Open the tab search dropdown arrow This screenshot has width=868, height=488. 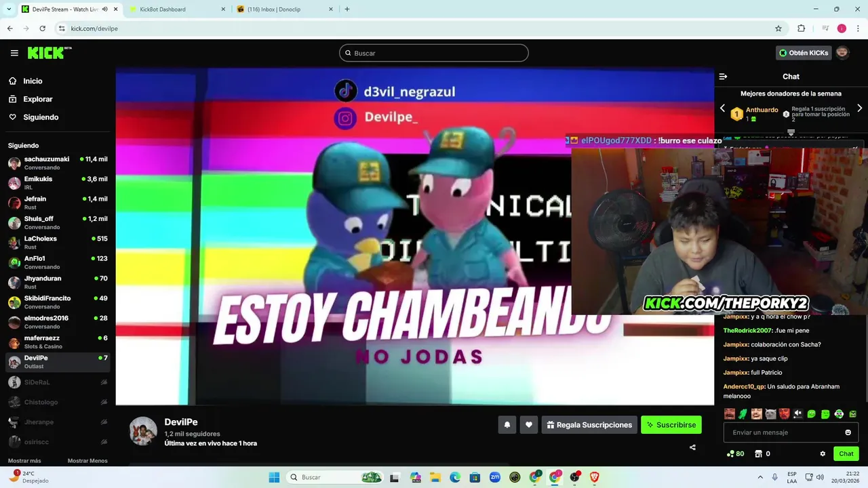pos(9,9)
